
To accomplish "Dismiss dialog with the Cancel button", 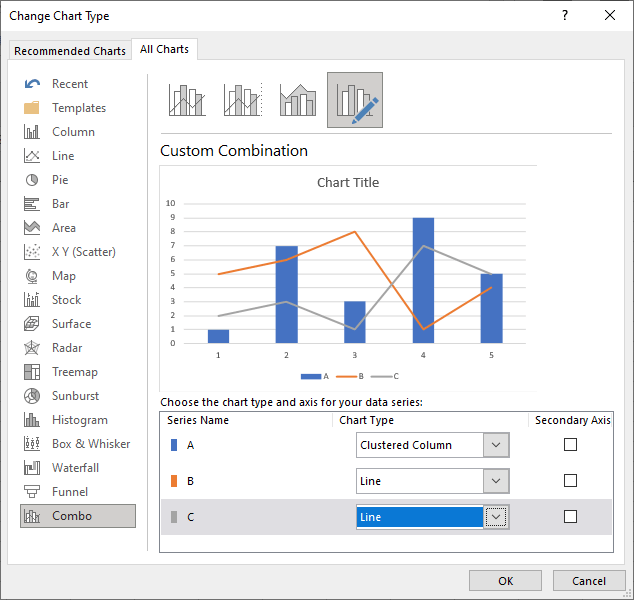I will 589,581.
